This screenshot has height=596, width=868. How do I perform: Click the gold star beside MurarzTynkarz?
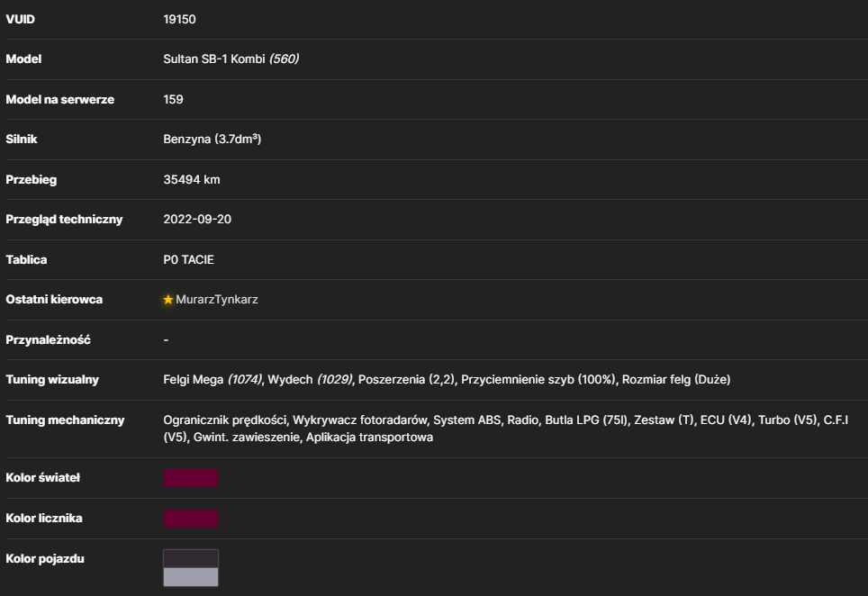coord(168,300)
